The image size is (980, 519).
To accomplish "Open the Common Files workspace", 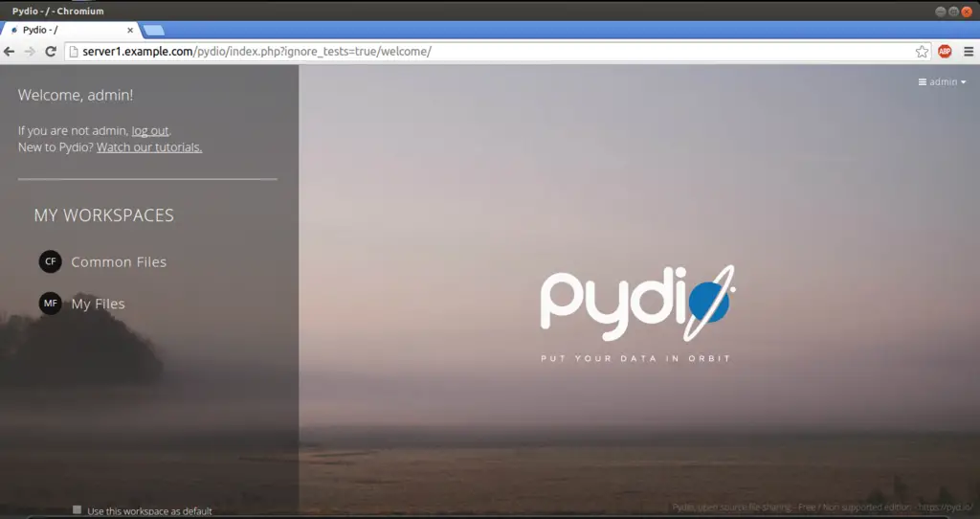I will [x=119, y=262].
